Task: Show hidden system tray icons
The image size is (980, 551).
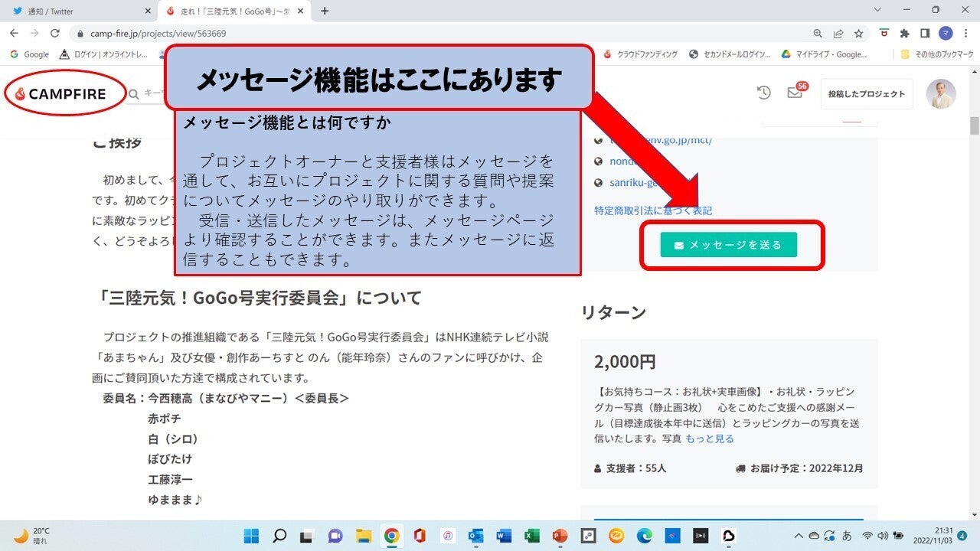Action: (x=799, y=536)
